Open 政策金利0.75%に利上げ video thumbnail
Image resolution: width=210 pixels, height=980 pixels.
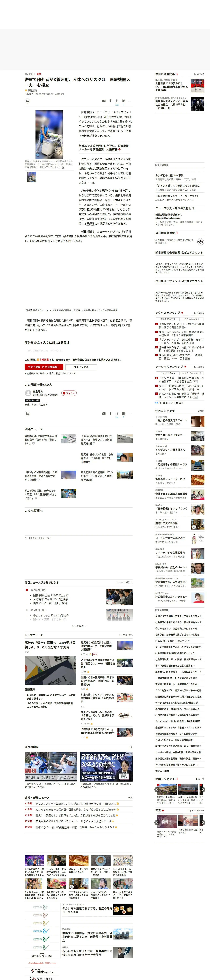[106, 767]
